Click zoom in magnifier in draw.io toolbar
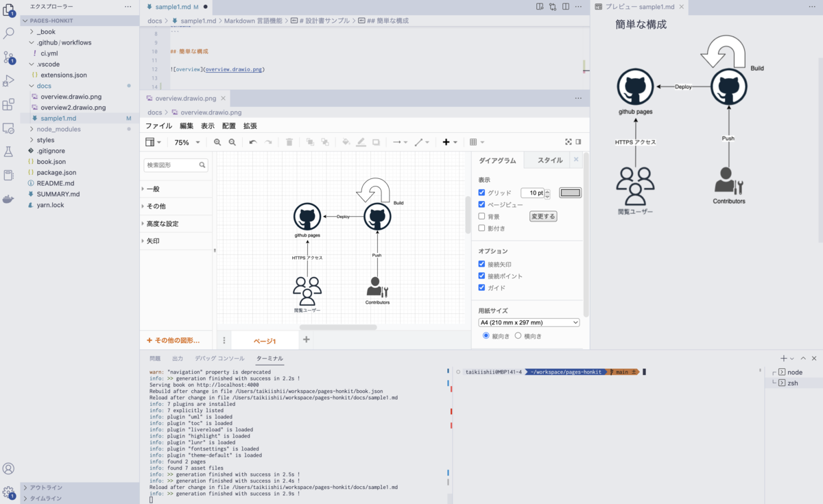Screen dimensions: 823x504 tap(217, 142)
